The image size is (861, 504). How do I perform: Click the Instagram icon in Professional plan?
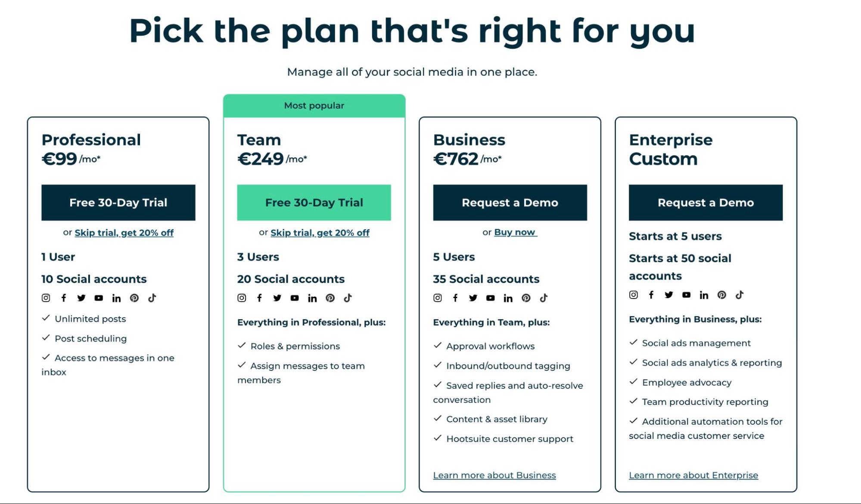pyautogui.click(x=46, y=298)
